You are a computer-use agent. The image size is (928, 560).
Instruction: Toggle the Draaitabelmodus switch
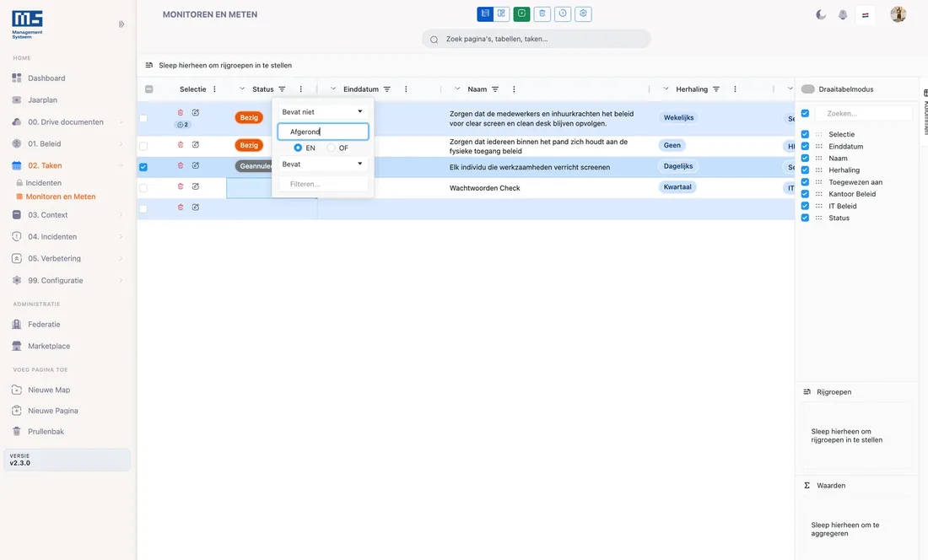click(x=808, y=89)
